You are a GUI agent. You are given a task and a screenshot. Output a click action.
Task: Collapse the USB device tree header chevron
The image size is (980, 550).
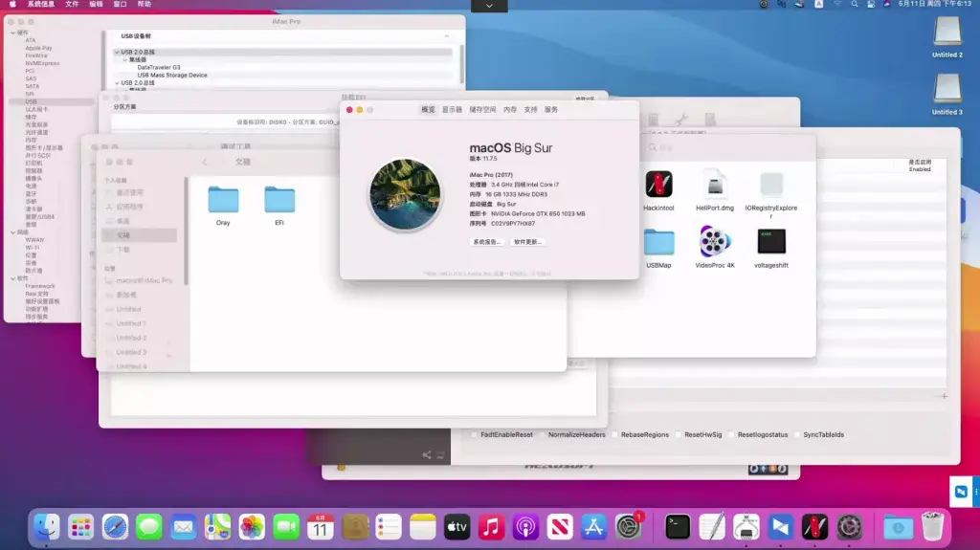(446, 36)
